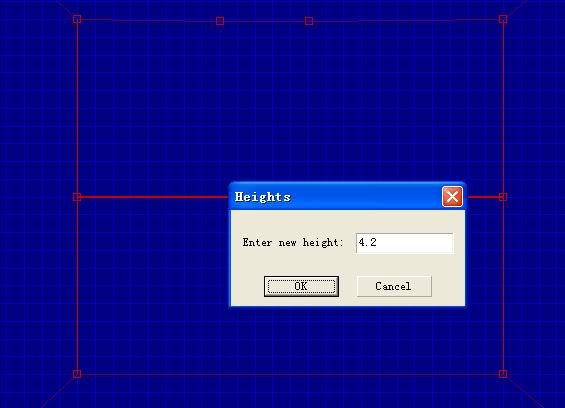Close the Heights dialog with the X
Viewport: 565px width, 408px height.
pos(452,197)
